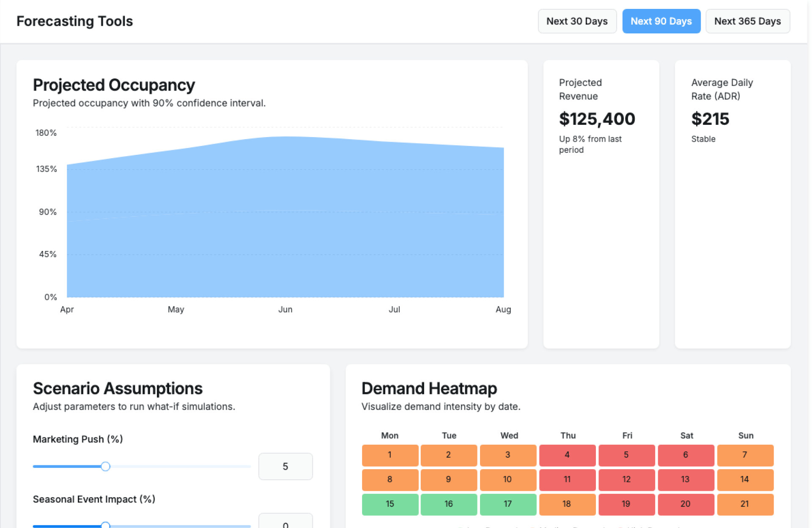Click the Seasonal Event Impact slider handle
Image resolution: width=812 pixels, height=528 pixels.
coord(106,525)
